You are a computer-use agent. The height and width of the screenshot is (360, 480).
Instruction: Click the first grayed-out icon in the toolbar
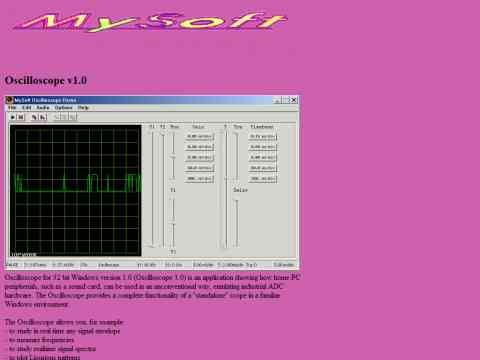coord(57,117)
